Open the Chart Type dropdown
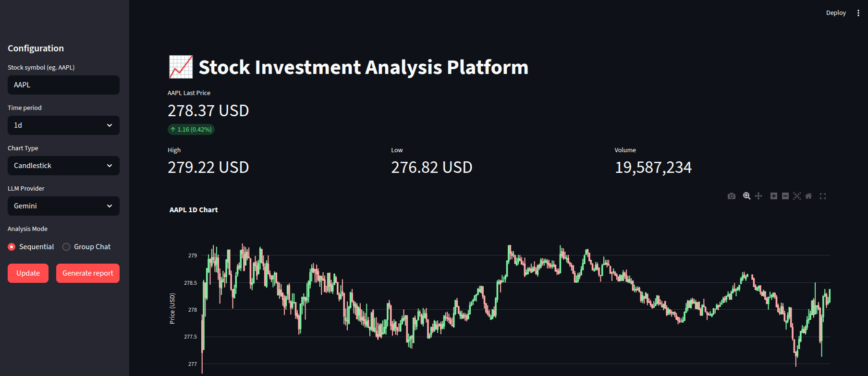Image resolution: width=868 pixels, height=376 pixels. [x=63, y=166]
